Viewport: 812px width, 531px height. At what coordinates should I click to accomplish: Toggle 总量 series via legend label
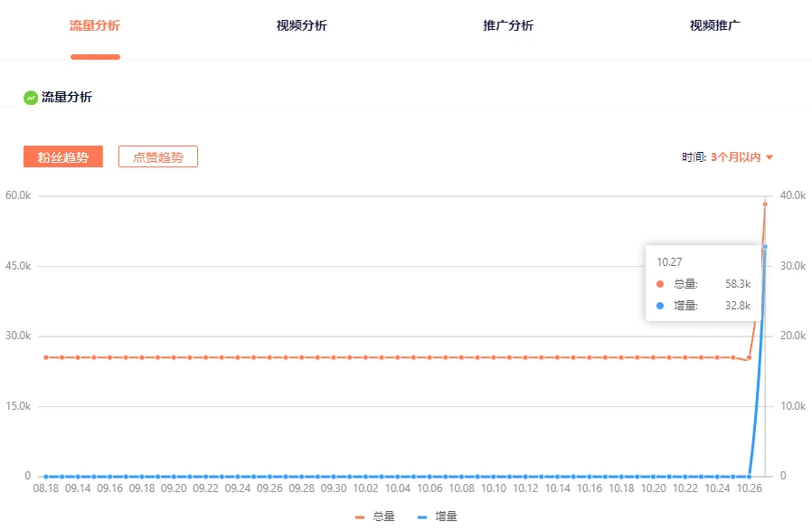[x=383, y=517]
